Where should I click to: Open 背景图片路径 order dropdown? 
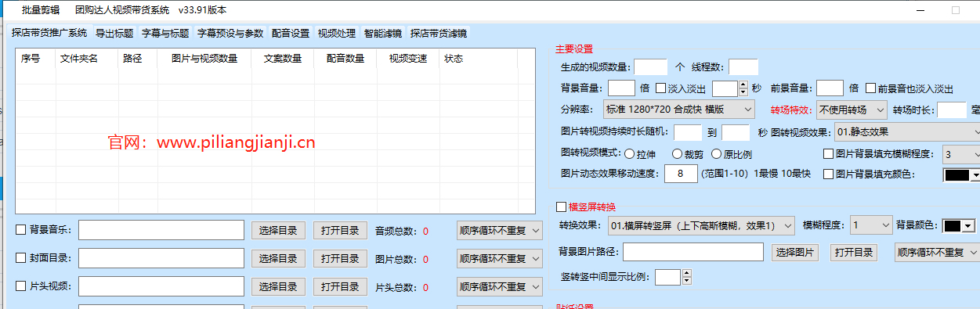938,252
